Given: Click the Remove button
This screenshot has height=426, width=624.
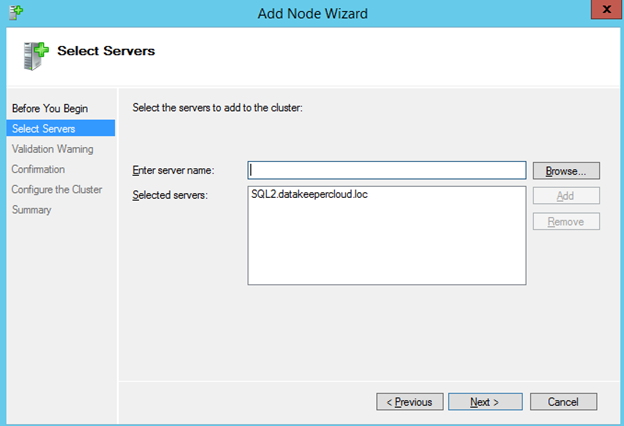Looking at the screenshot, I should [565, 221].
